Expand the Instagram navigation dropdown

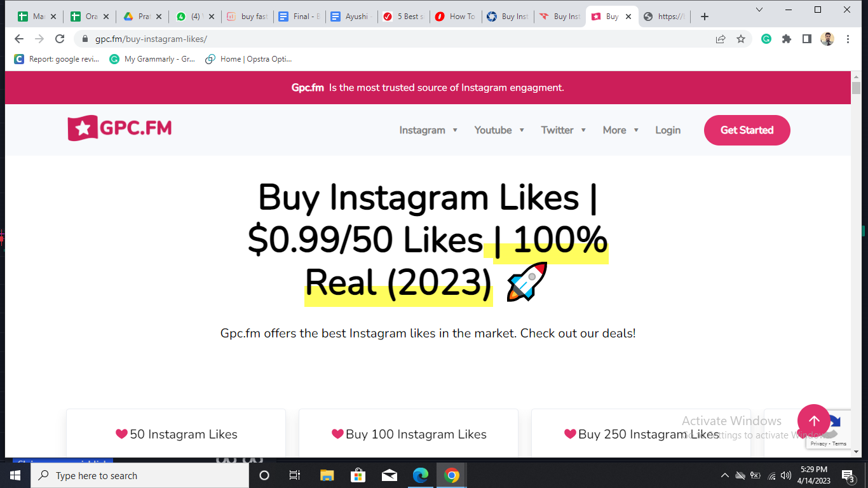428,130
